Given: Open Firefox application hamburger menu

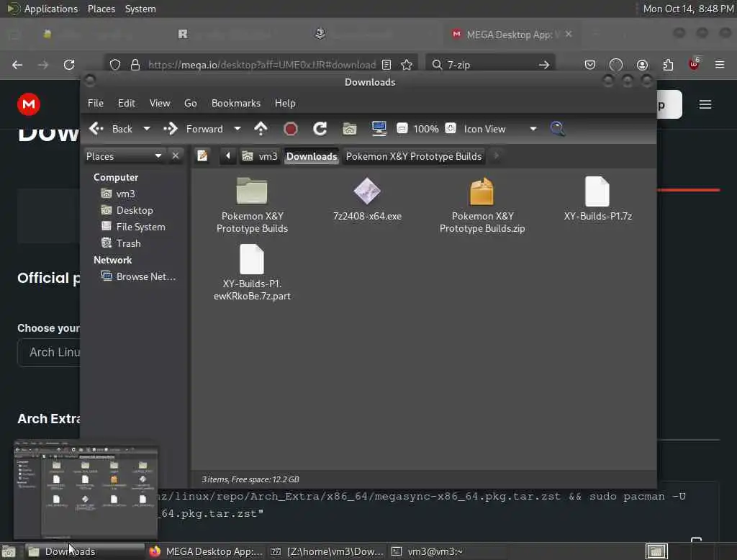Looking at the screenshot, I should coord(720,65).
